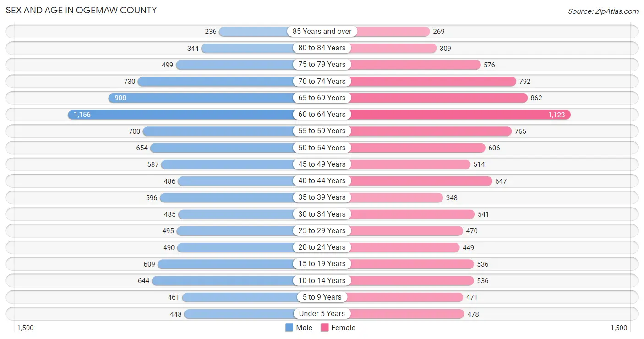Click the Under 5 Years age label
The height and width of the screenshot is (339, 644).
click(322, 314)
